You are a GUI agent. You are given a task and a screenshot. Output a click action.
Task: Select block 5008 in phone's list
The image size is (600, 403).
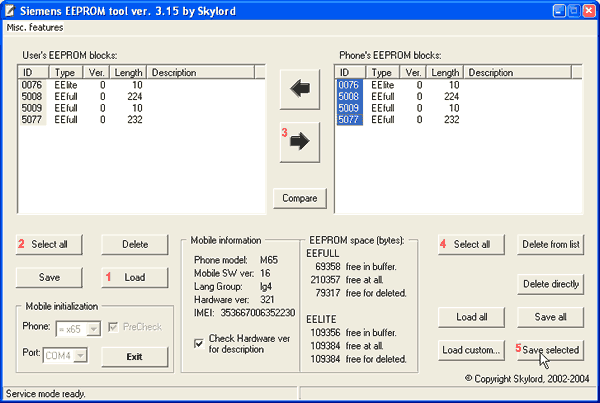coord(349,96)
